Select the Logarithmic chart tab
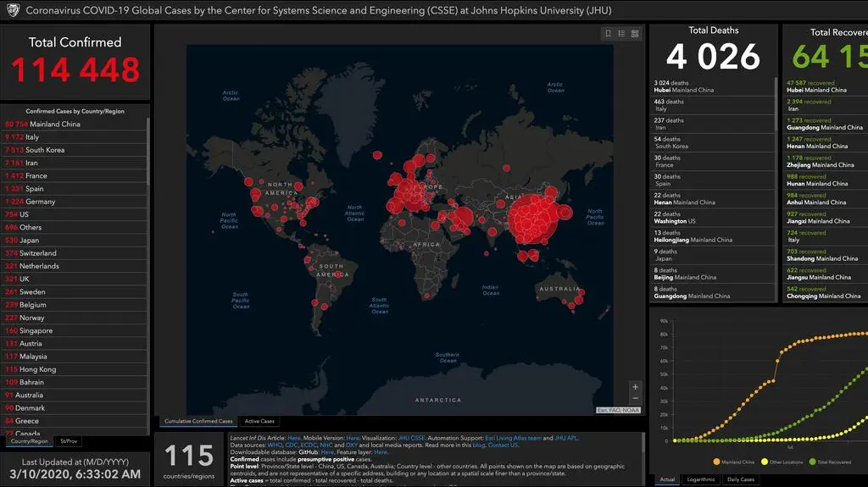The width and height of the screenshot is (868, 487). click(702, 479)
